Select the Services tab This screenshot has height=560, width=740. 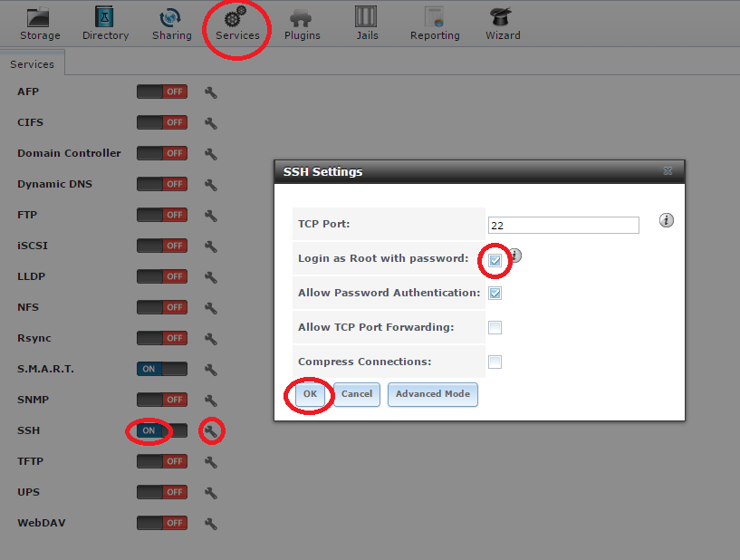pos(32,64)
